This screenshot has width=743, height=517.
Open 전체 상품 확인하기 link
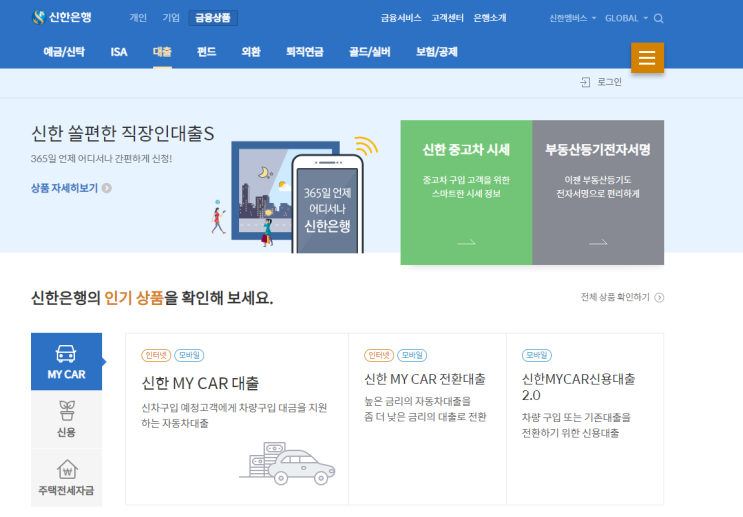tap(615, 297)
